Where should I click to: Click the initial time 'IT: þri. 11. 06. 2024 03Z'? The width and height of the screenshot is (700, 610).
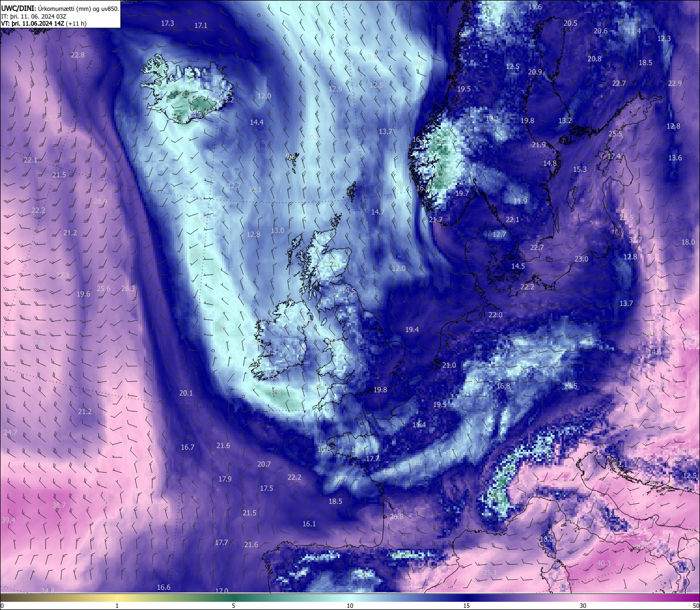pyautogui.click(x=33, y=16)
